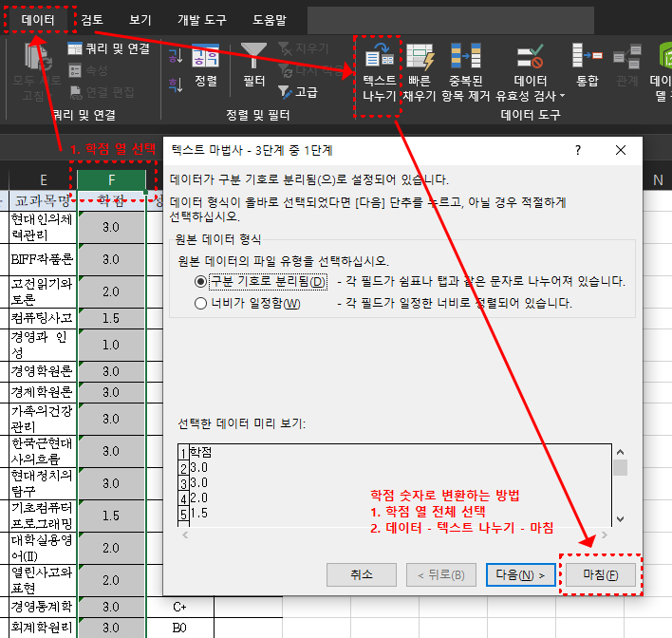Click the 통합 (Consolidate) icon

[587, 59]
